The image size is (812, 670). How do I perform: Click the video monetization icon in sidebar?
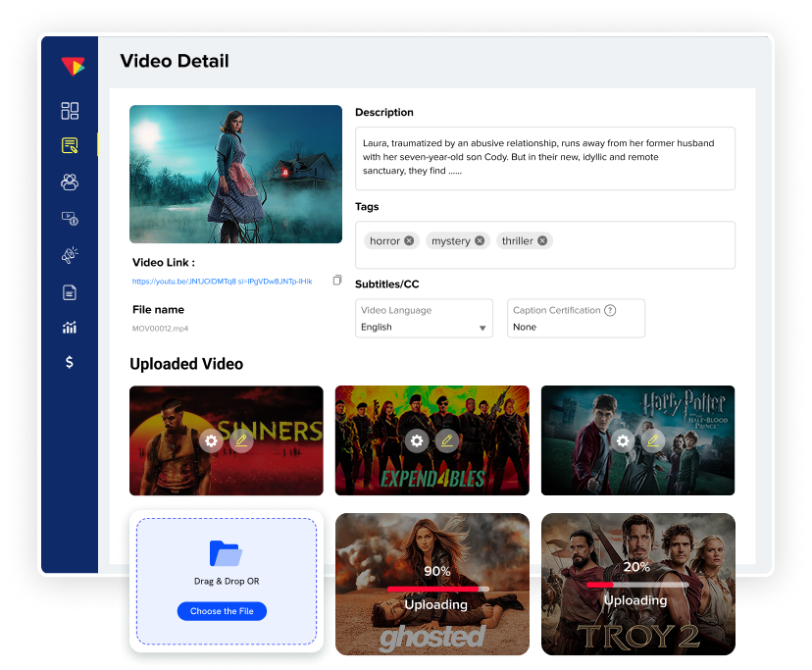[x=70, y=219]
